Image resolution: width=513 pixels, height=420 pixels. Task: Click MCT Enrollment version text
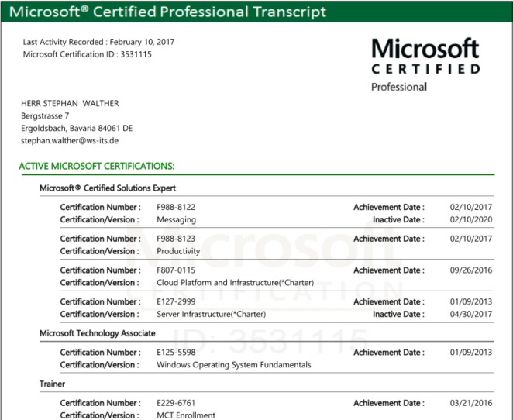coord(186,415)
